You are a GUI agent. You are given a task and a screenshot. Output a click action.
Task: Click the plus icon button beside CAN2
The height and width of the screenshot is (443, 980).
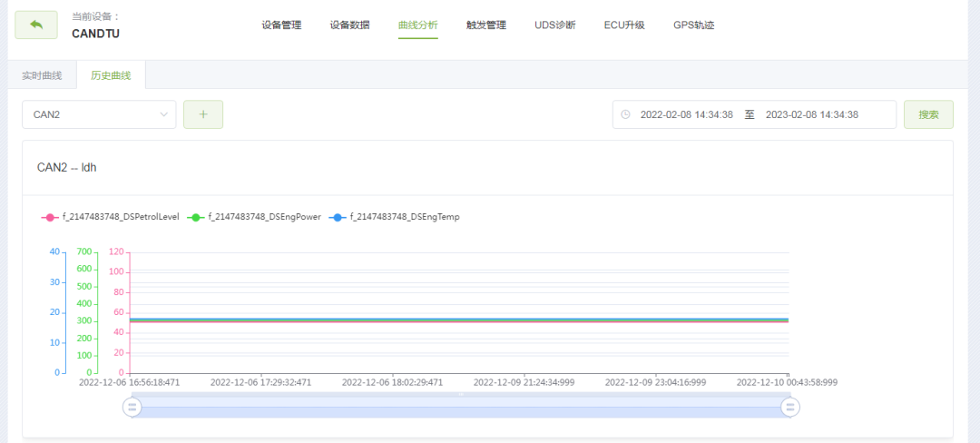tap(203, 114)
